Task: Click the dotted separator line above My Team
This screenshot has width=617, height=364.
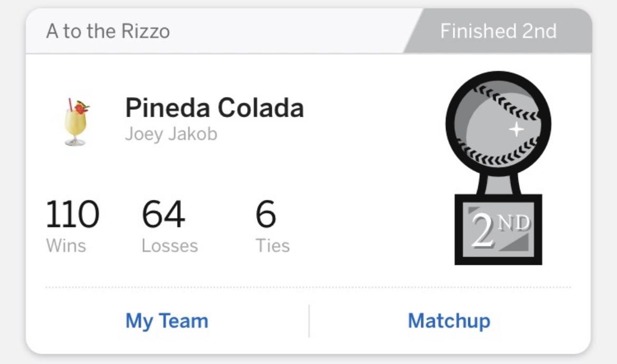Action: point(308,288)
